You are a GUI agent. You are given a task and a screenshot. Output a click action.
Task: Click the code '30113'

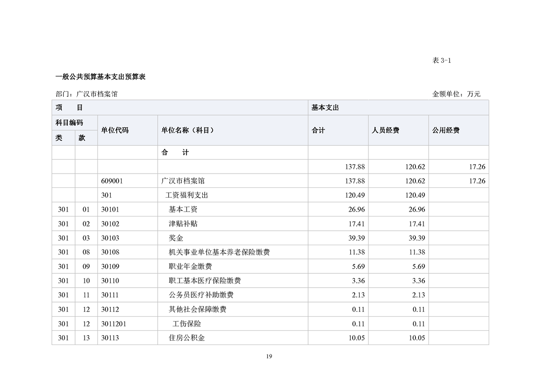click(110, 338)
